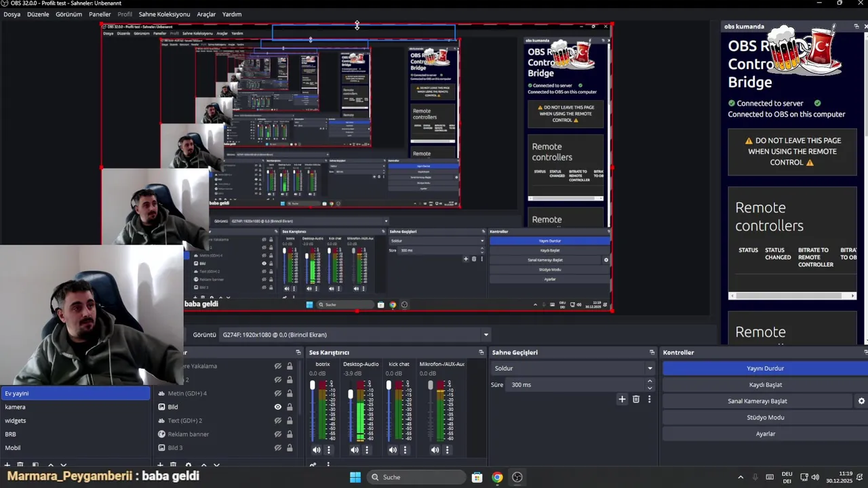Screen dimensions: 868x488
Task: Decrease transition Süre duration
Action: (x=650, y=388)
